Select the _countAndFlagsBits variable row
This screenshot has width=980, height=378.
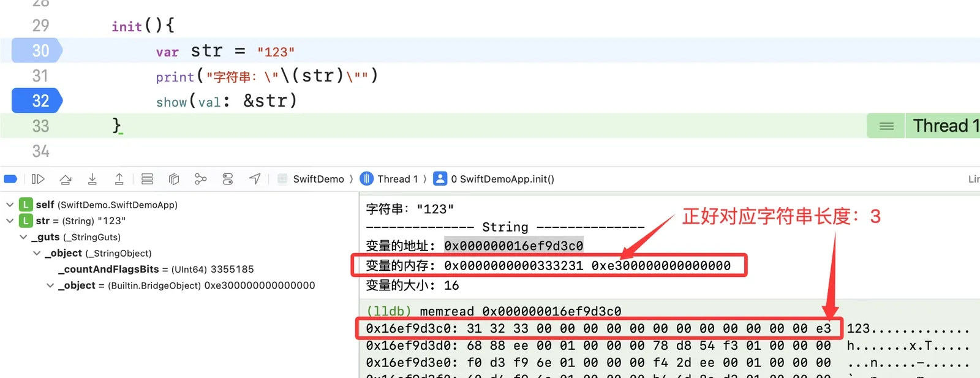pos(156,269)
